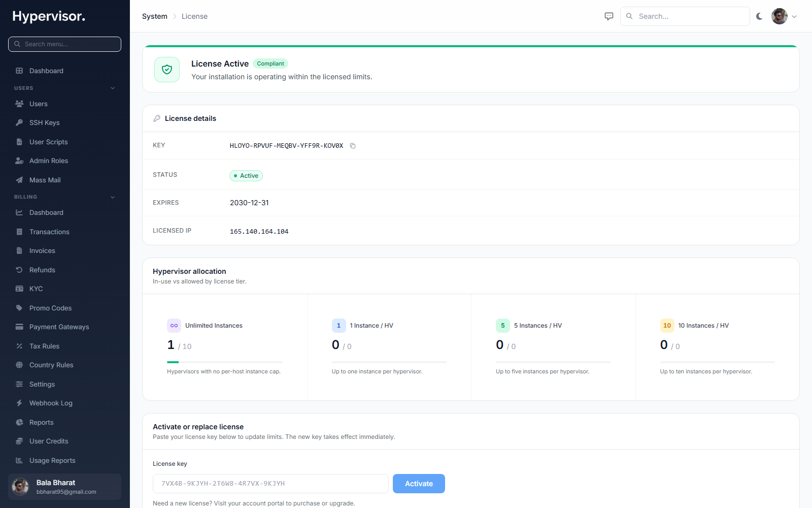Click the Activate button
This screenshot has height=508, width=812.
pyautogui.click(x=419, y=484)
